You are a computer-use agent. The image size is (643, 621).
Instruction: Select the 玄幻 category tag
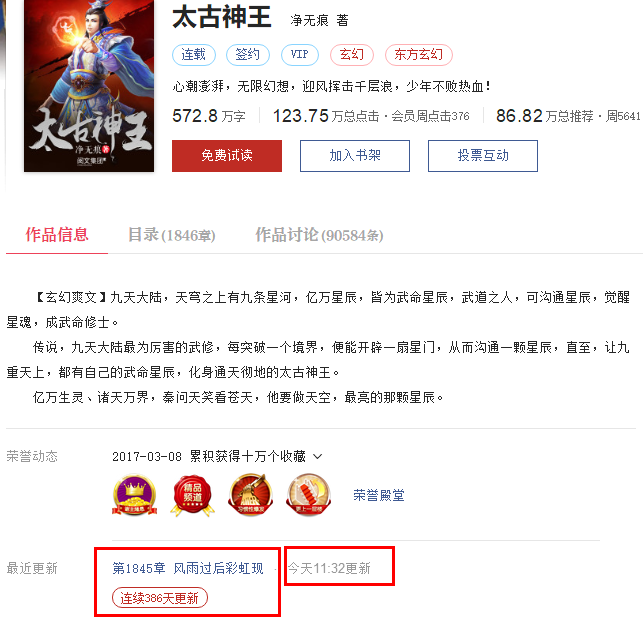click(352, 55)
